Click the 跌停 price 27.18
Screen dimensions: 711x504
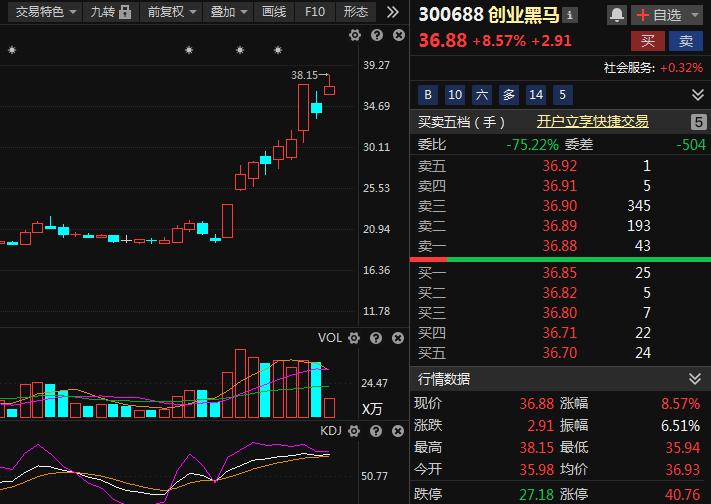[536, 494]
